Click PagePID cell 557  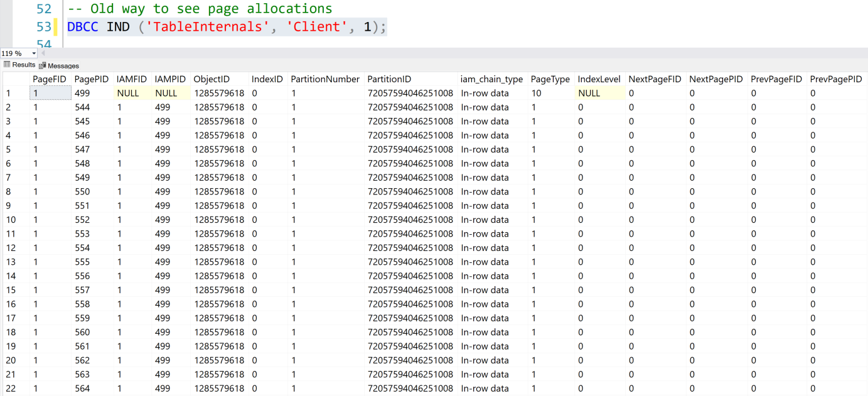[92, 290]
